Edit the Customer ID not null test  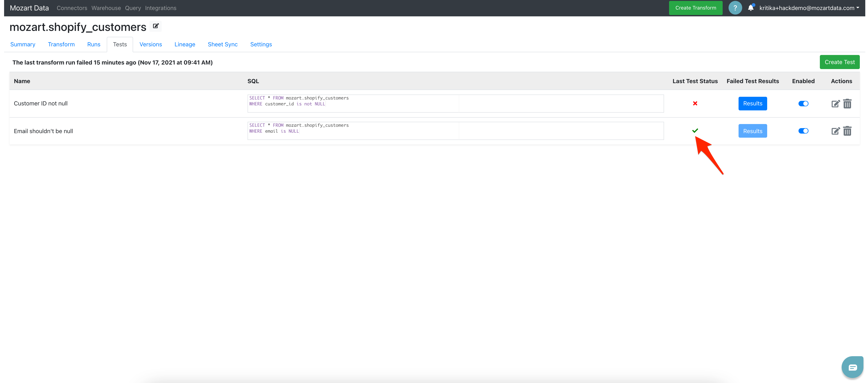tap(835, 104)
